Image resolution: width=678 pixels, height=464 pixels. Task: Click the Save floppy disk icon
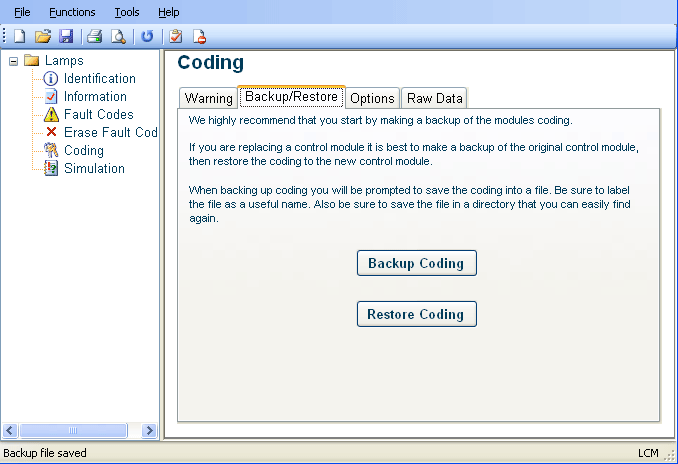pyautogui.click(x=66, y=37)
